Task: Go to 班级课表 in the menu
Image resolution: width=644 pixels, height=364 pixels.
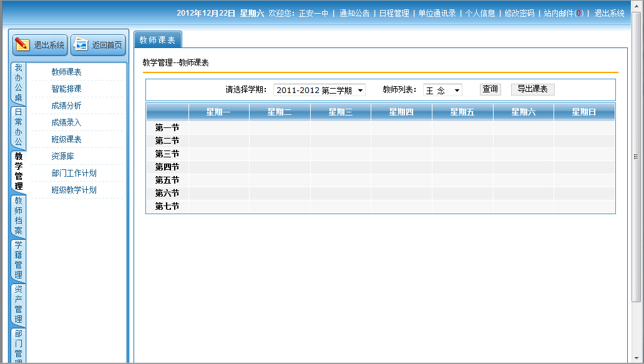Action: 66,139
